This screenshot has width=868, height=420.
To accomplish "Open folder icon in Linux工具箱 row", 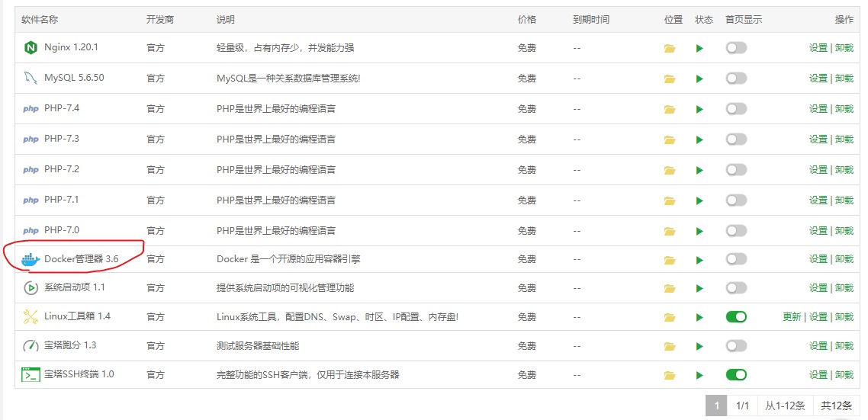I will click(670, 318).
